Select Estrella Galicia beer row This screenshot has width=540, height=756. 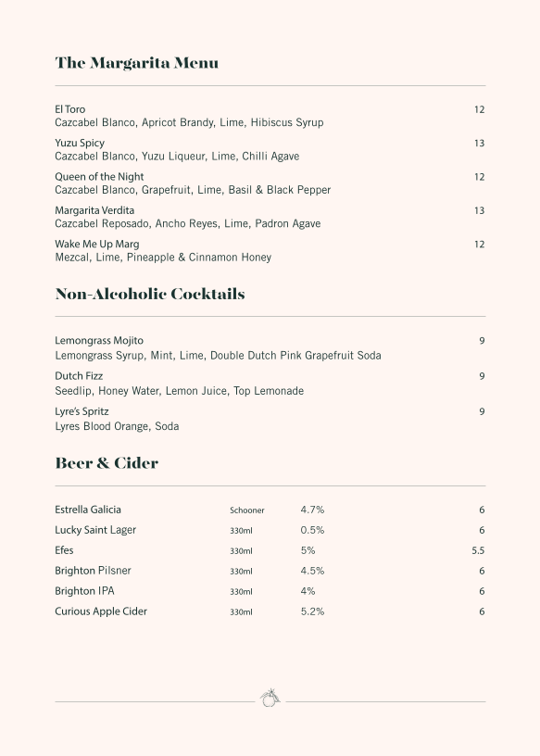point(270,510)
